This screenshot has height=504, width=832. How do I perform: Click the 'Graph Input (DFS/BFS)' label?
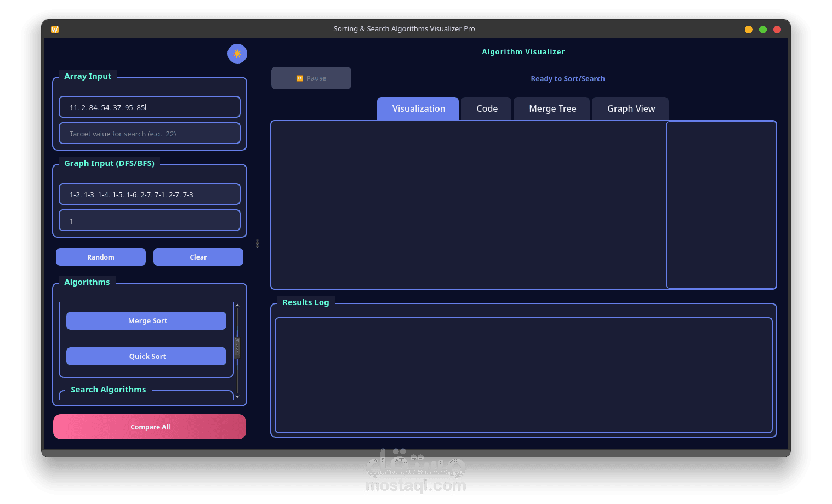109,163
